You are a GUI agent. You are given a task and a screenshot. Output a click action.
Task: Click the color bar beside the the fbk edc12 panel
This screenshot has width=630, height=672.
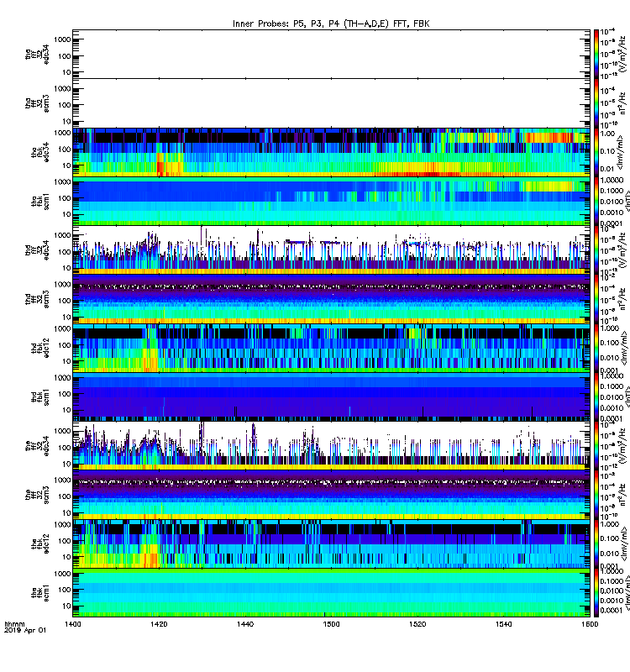[x=596, y=544]
